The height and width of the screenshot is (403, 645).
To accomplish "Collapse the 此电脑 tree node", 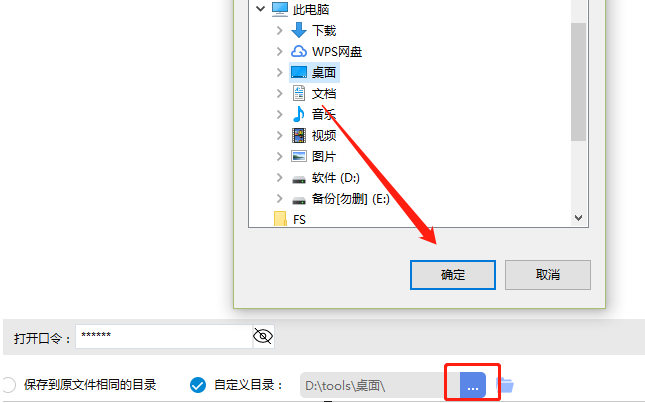I will tap(260, 9).
